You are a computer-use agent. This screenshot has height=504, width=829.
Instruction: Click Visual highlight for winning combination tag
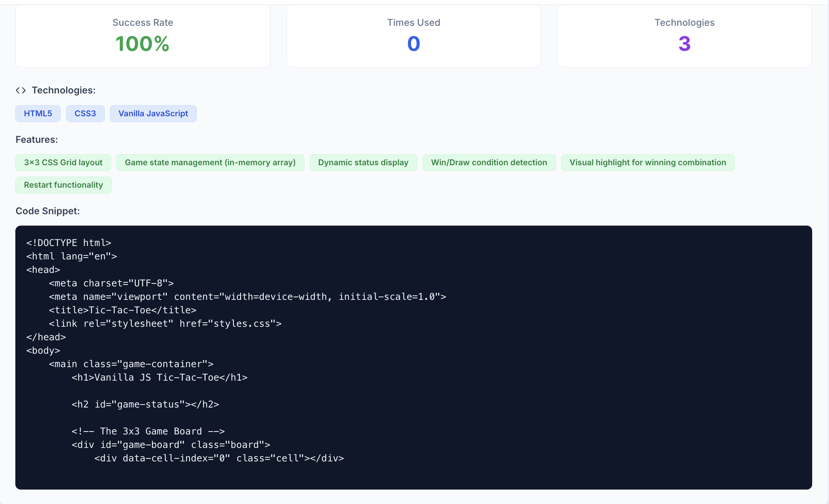648,163
